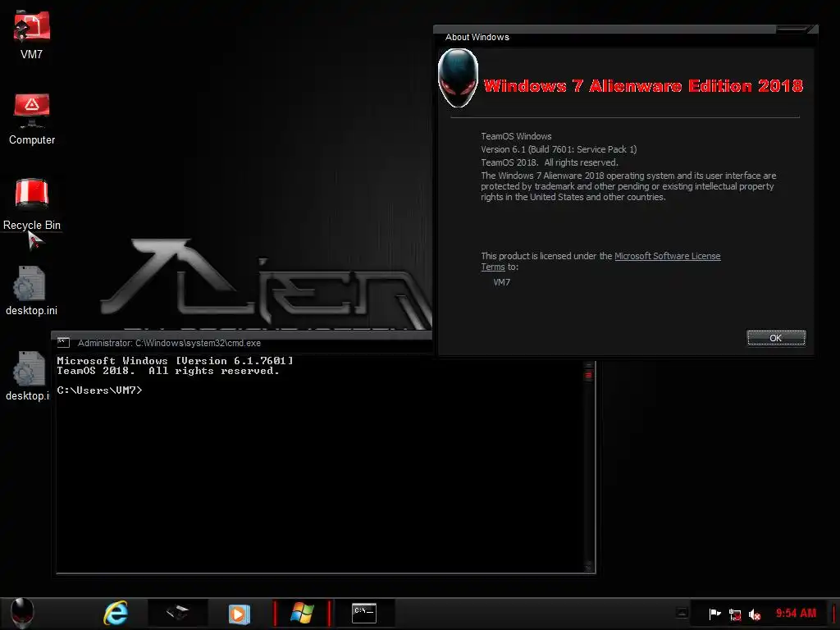Screen dimensions: 840x630
Task: Launch Internet Explorer from the taskbar
Action: tap(116, 613)
